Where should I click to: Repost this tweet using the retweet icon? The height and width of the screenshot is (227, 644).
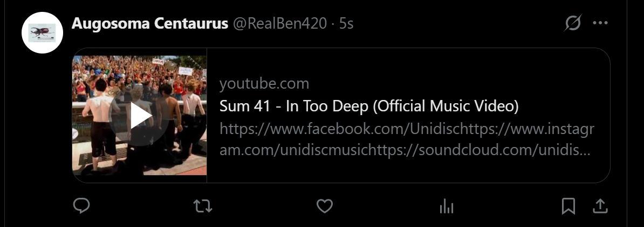pos(203,206)
